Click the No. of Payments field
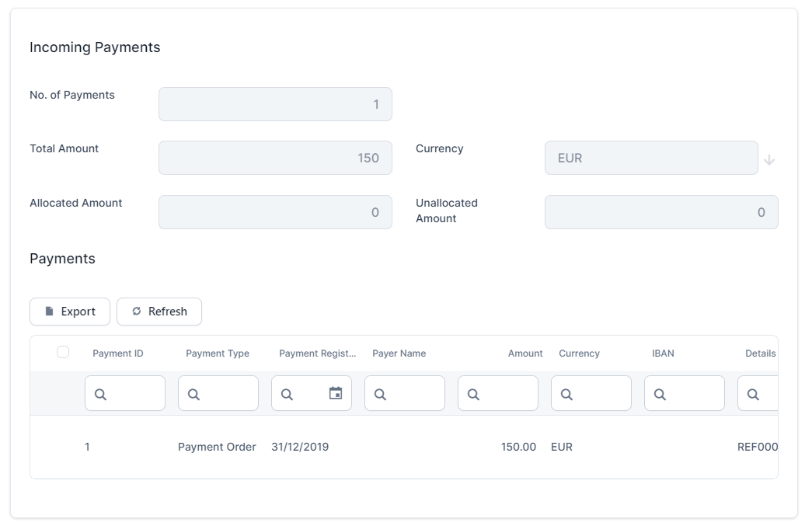 [x=275, y=104]
